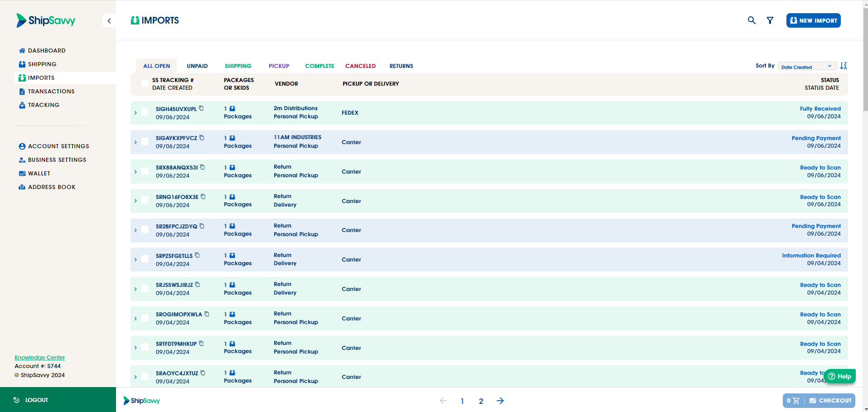Image resolution: width=868 pixels, height=412 pixels.
Task: Click package icon in SRPZSFGETLLS row
Action: [x=232, y=255]
